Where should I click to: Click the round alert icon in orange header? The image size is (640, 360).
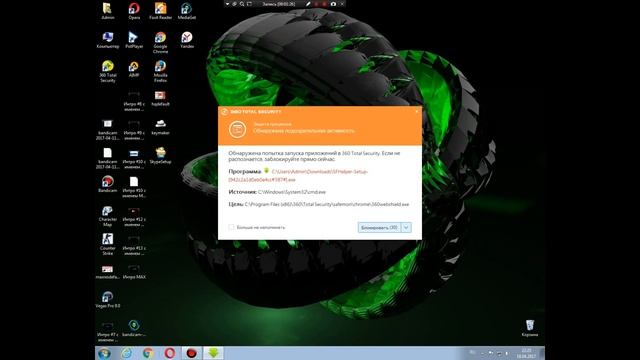237,129
